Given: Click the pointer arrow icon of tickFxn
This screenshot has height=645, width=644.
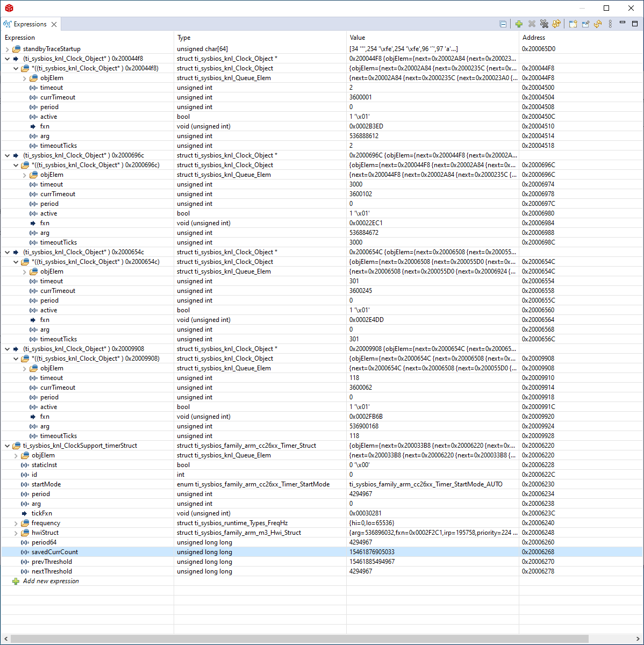Looking at the screenshot, I should pyautogui.click(x=24, y=513).
